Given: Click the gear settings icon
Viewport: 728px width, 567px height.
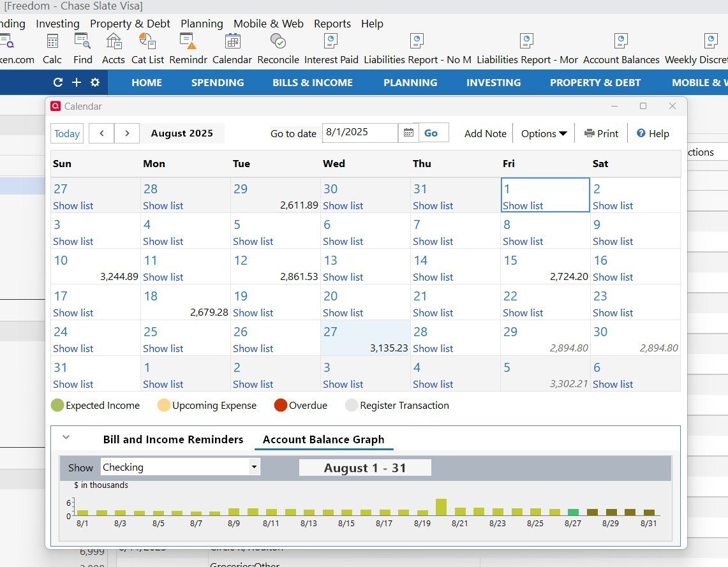Looking at the screenshot, I should point(95,82).
